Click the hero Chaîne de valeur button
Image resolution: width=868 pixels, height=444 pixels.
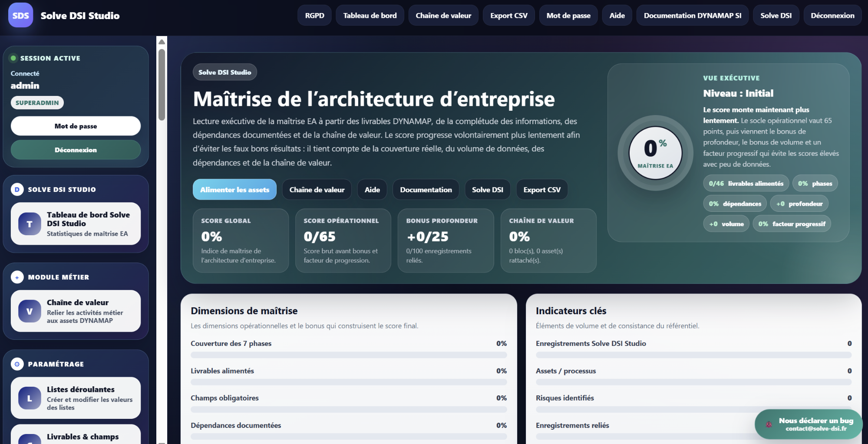click(x=317, y=190)
